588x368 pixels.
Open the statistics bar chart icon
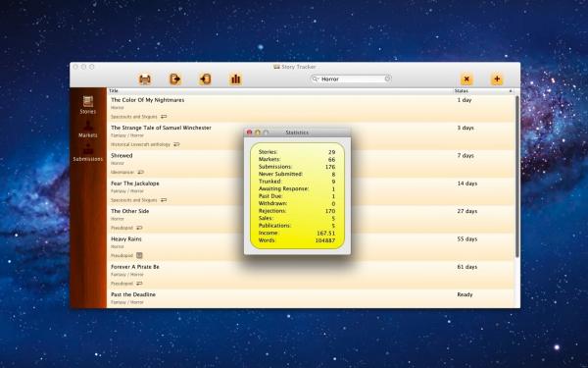pos(235,79)
